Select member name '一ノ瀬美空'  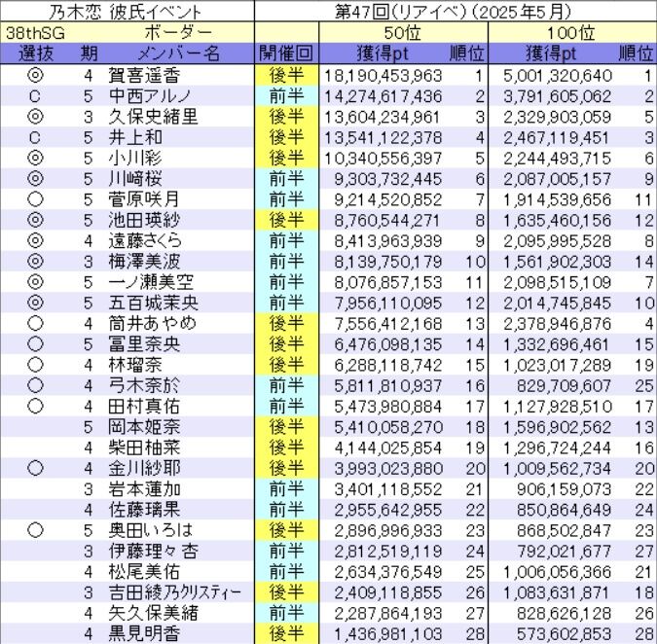pos(151,282)
